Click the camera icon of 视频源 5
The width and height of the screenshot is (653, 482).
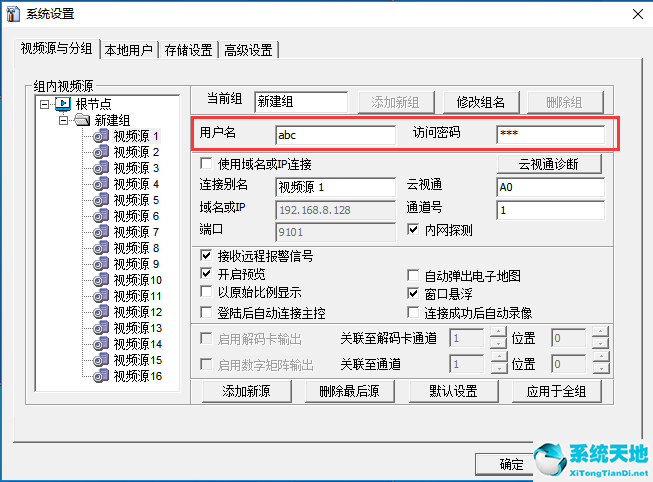101,200
